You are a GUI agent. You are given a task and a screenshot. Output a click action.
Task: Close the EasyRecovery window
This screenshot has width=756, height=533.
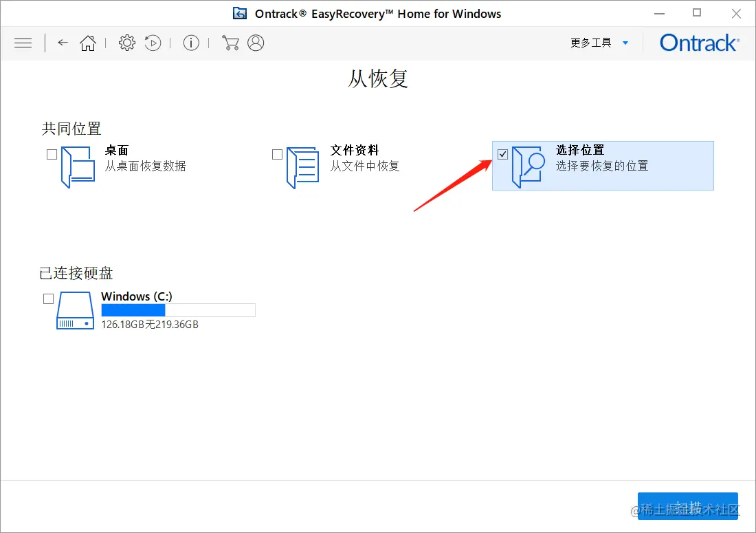point(736,14)
